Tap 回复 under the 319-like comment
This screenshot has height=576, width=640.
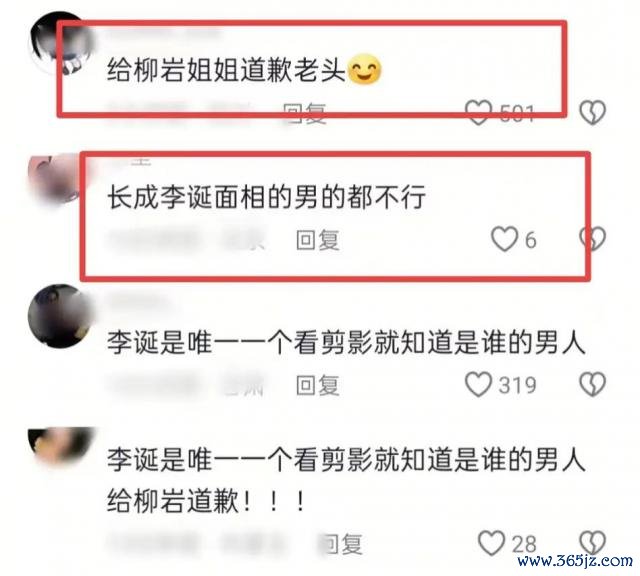pos(318,385)
